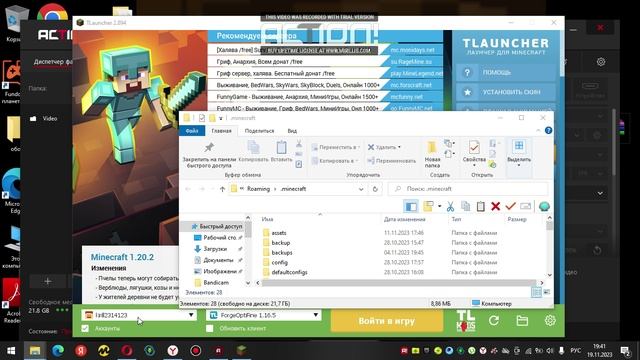Select Загрузки in the navigation pane

215,249
